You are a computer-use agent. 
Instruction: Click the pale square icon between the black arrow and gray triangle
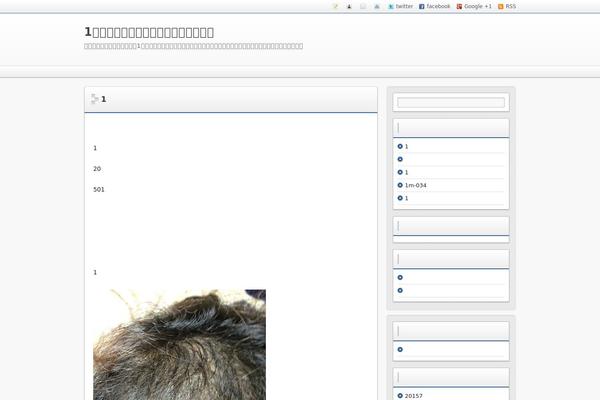[x=363, y=7]
